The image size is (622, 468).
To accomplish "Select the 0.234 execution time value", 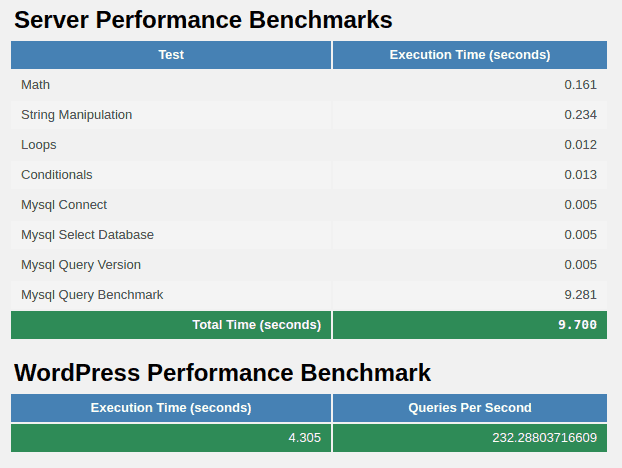I will 580,115.
